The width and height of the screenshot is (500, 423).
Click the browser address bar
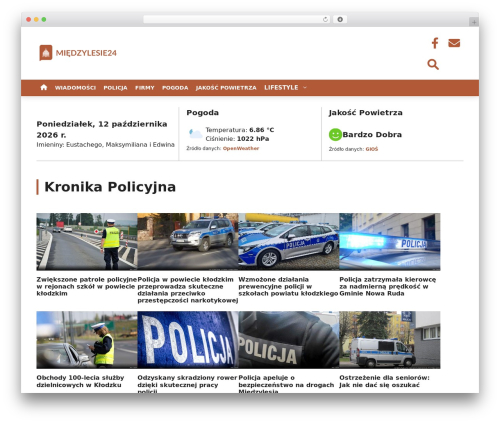click(x=236, y=19)
